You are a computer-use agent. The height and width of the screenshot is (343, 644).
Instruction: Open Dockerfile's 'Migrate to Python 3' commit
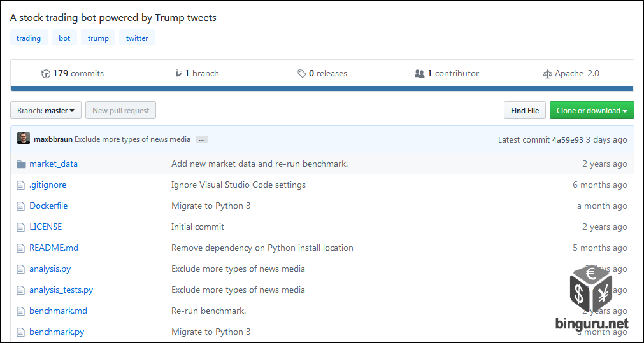pos(211,206)
